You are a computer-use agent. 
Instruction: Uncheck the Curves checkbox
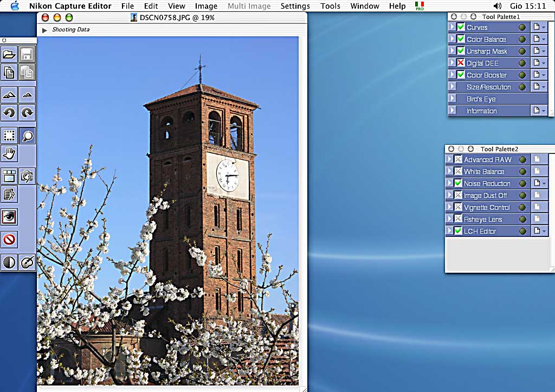(461, 27)
